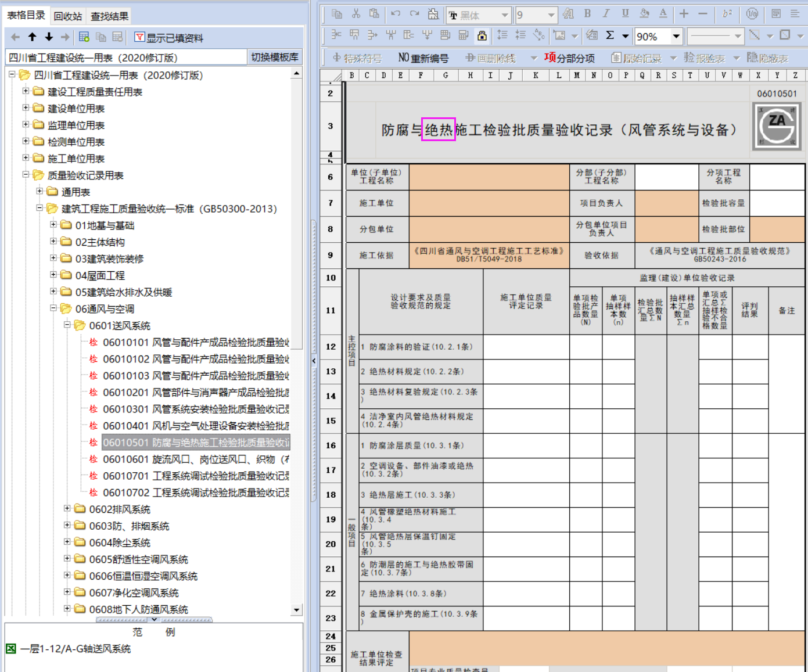Click the 画删除线 strikethrough button
This screenshot has height=672, width=808.
click(x=490, y=58)
